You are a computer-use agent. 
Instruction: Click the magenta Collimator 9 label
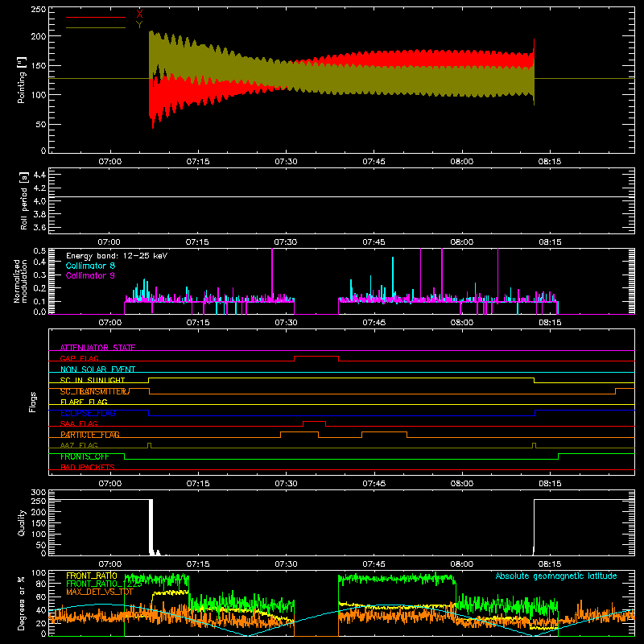pos(90,275)
